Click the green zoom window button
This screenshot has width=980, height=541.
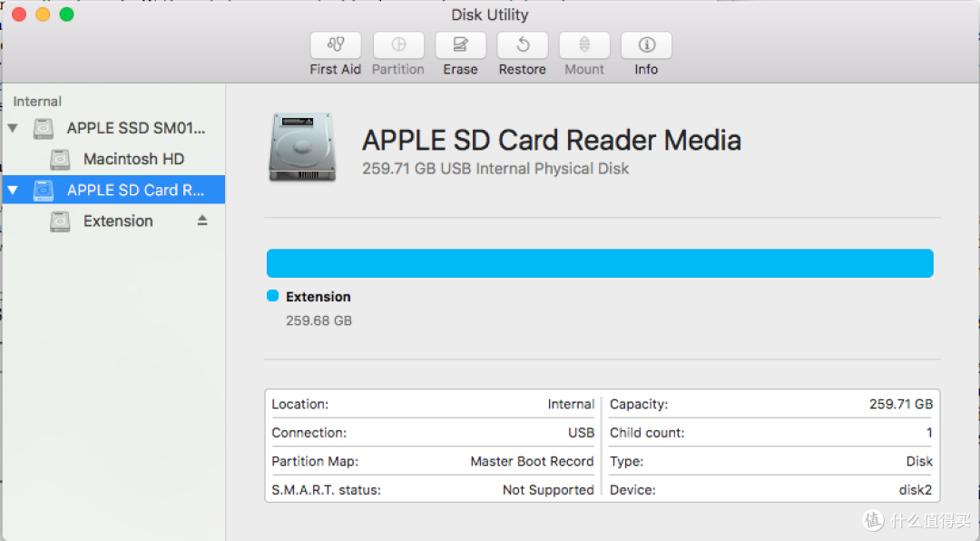(x=67, y=15)
